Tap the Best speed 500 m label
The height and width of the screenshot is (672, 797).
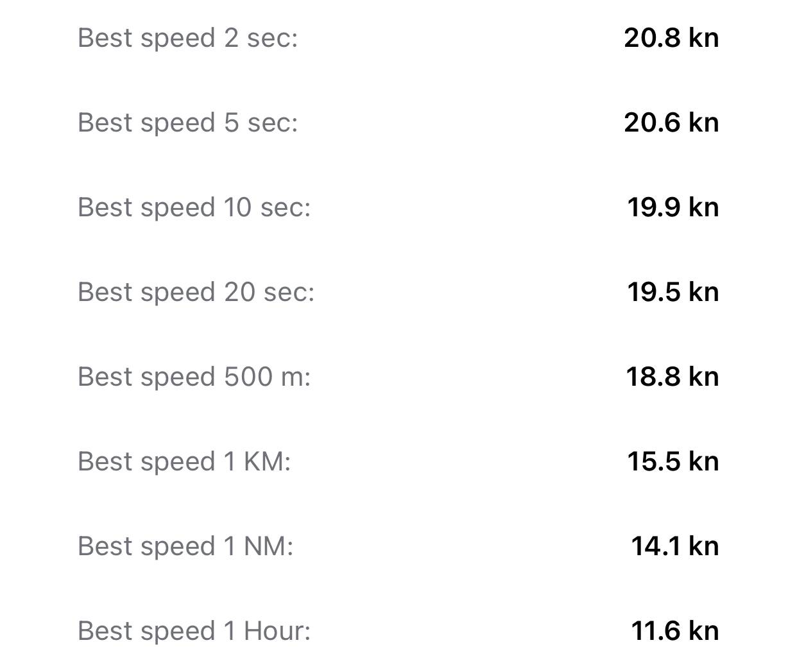click(194, 377)
